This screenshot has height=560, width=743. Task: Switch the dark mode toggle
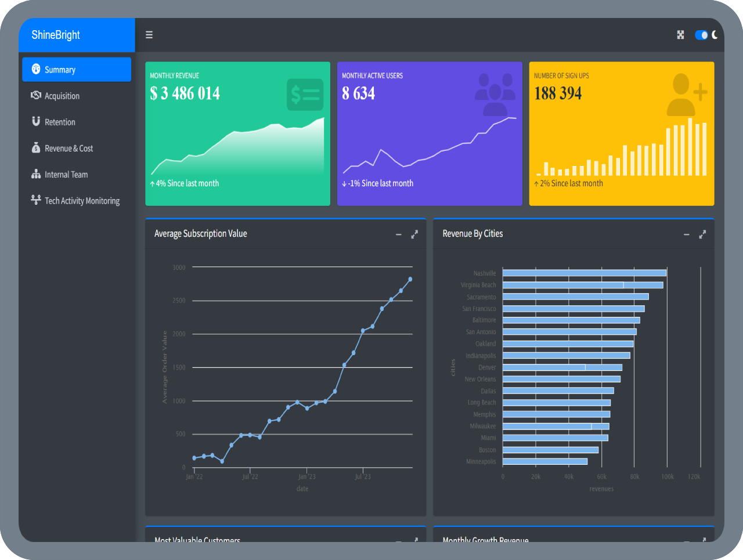[x=701, y=35]
